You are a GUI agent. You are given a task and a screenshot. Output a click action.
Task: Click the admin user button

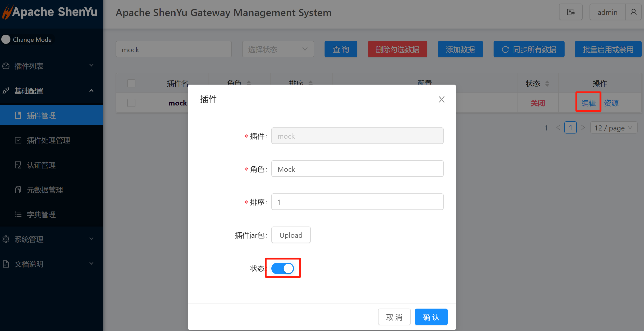click(x=607, y=12)
